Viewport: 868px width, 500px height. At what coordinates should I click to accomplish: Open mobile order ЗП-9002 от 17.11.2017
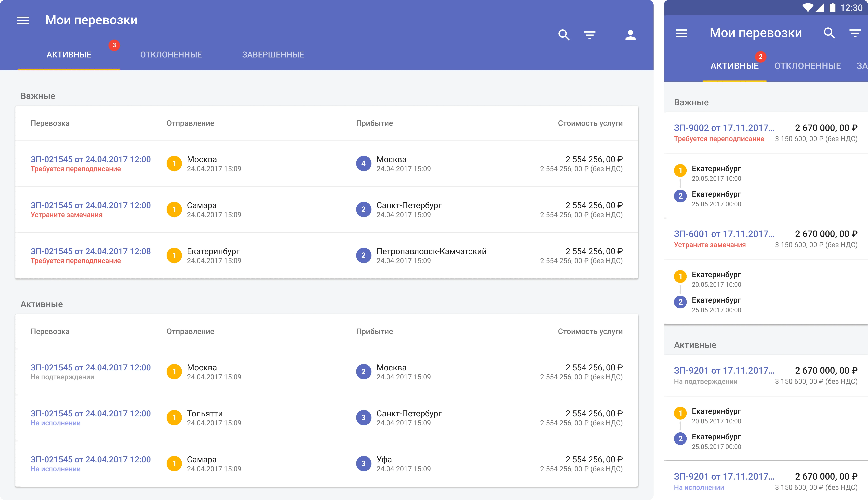[x=724, y=128]
